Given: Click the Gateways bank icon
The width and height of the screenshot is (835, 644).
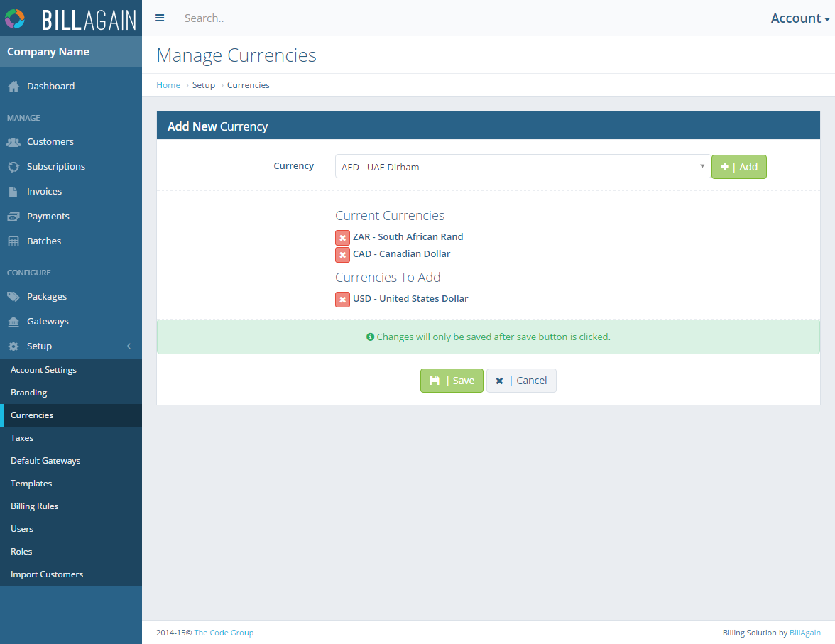Looking at the screenshot, I should pos(14,321).
